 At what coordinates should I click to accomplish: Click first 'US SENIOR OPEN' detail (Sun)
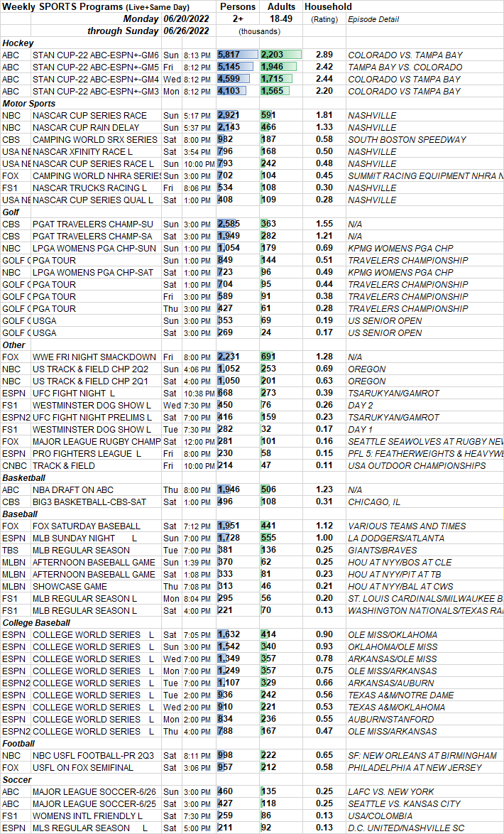pos(384,320)
